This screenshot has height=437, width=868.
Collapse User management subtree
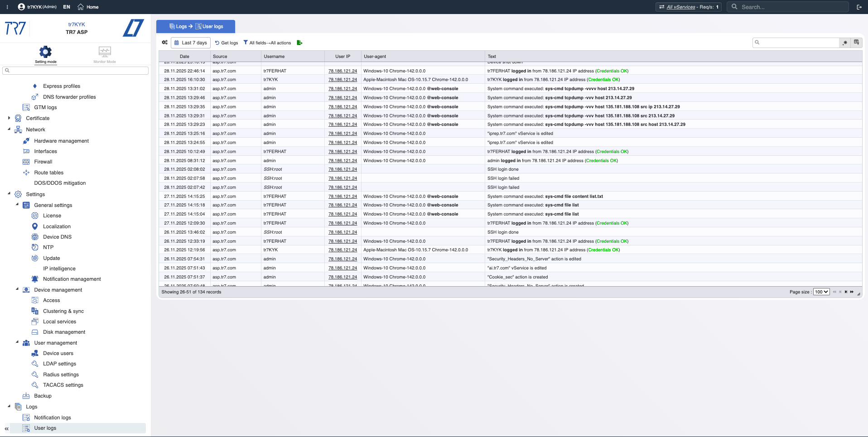(x=17, y=342)
